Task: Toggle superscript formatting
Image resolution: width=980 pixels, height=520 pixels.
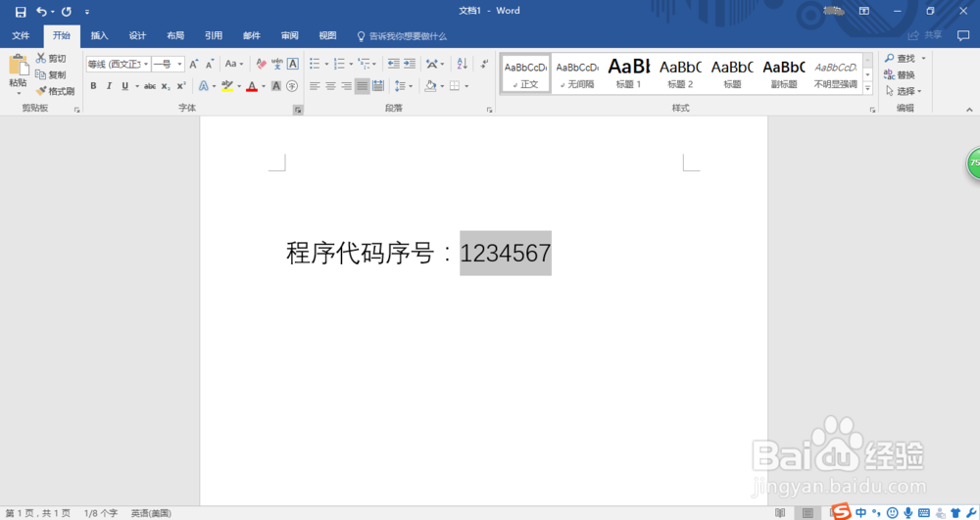Action: pyautogui.click(x=181, y=86)
